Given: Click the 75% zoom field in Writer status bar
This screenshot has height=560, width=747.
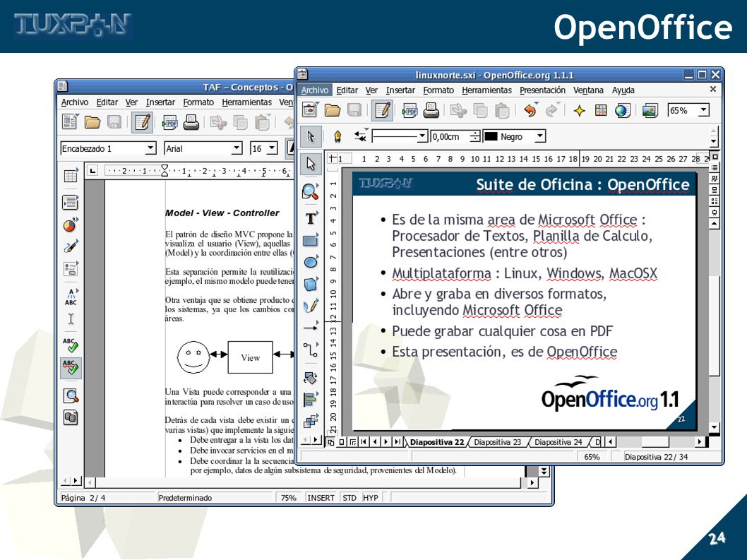Looking at the screenshot, I should point(288,498).
